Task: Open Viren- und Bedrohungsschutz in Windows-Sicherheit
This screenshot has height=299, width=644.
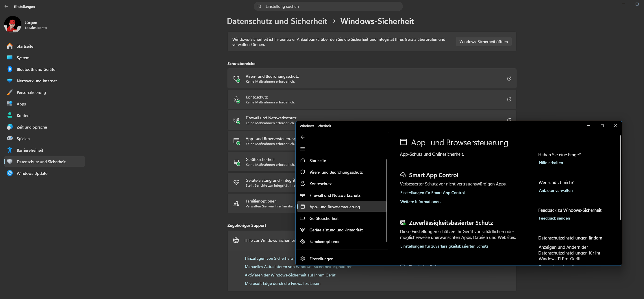Action: (342, 172)
